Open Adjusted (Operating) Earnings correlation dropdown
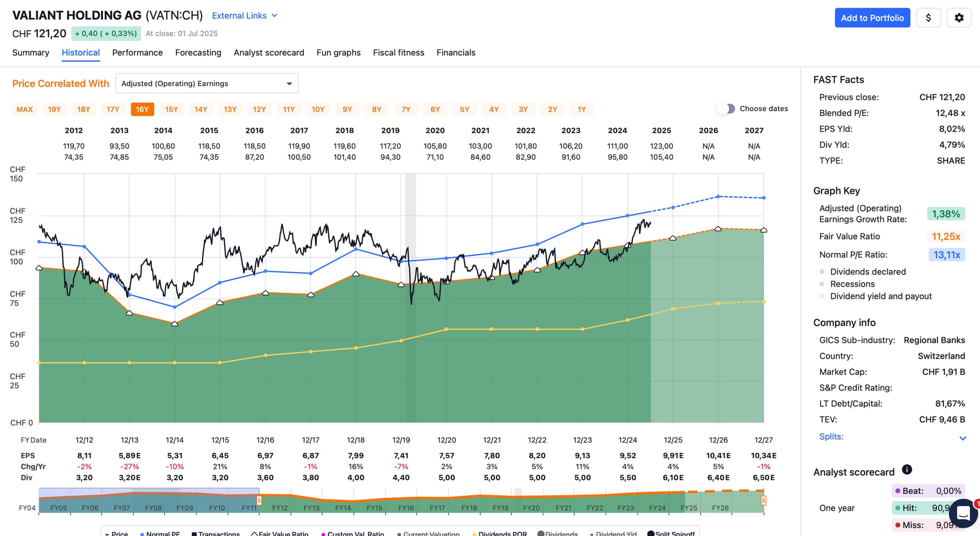Screen dimensions: 980x536 click(x=207, y=84)
